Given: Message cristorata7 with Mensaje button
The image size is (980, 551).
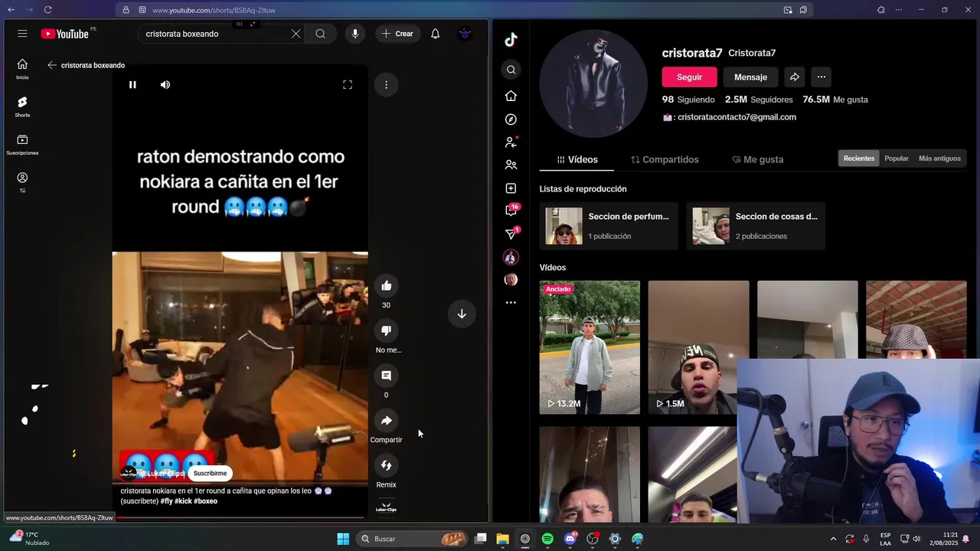Looking at the screenshot, I should pyautogui.click(x=750, y=77).
